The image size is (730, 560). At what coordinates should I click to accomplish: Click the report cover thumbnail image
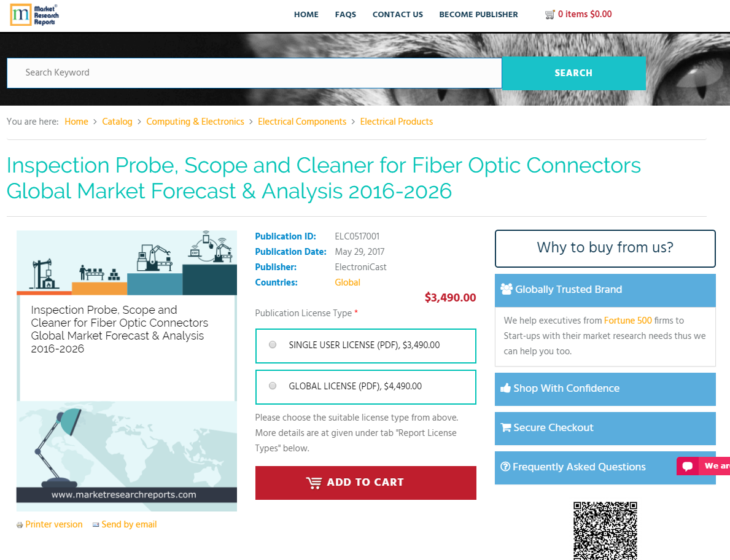(x=126, y=370)
